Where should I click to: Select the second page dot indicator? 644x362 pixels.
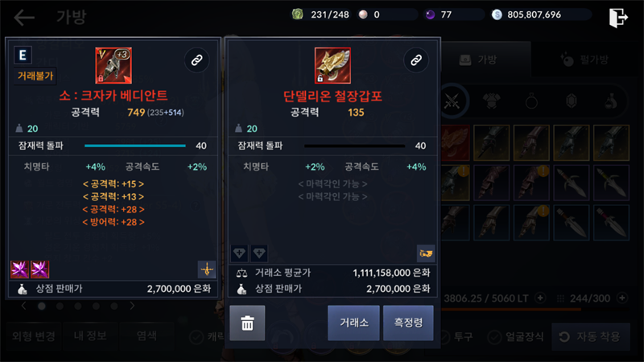(60, 306)
